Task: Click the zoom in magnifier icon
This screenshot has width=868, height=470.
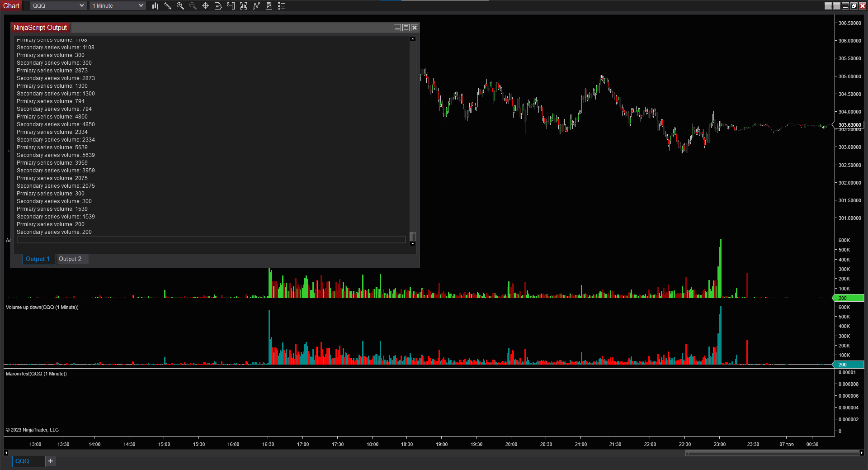Action: point(180,6)
